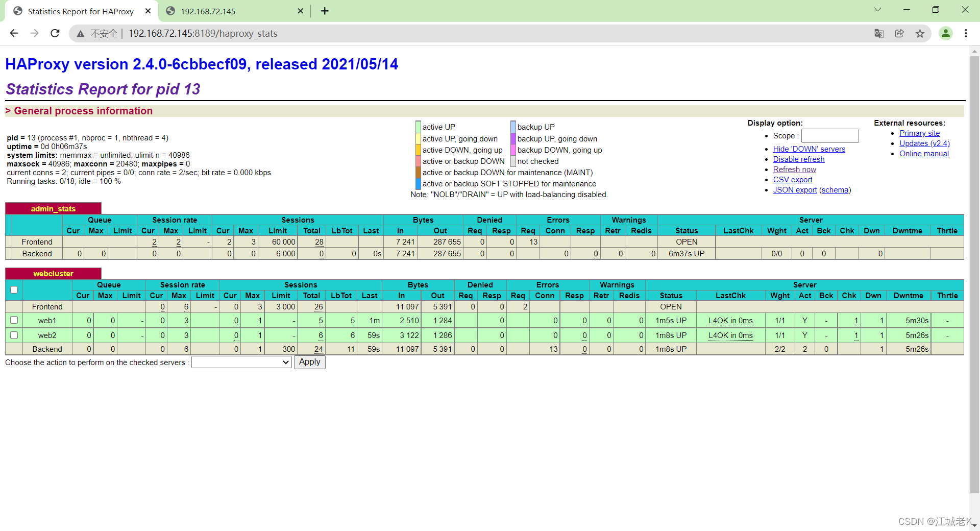Check the web1 server checkbox
This screenshot has height=531, width=980.
[x=14, y=320]
